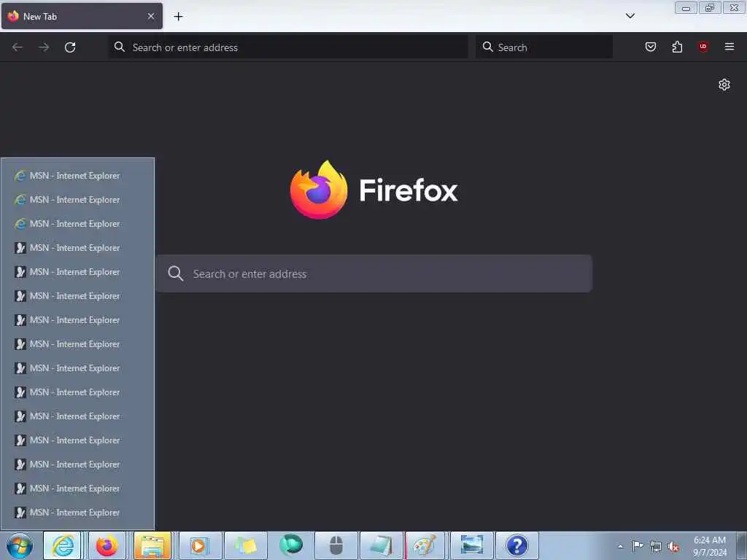Open Windows Explorer from the taskbar
Screen dimensions: 747x560
pyautogui.click(x=152, y=545)
